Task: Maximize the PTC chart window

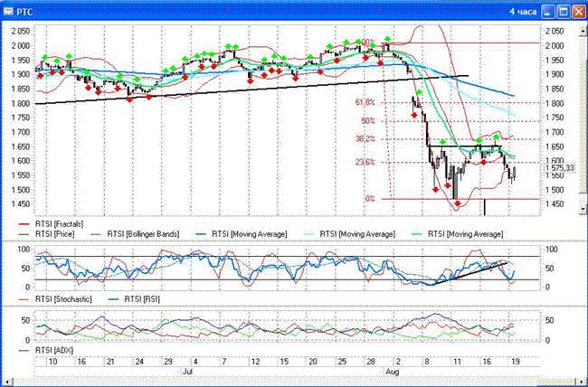Action: tap(564, 12)
